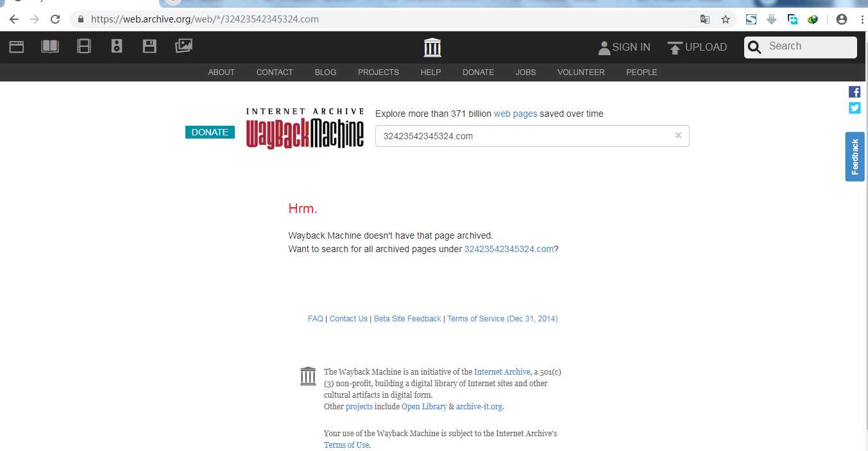
Task: Open the Images picture icon
Action: point(183,46)
